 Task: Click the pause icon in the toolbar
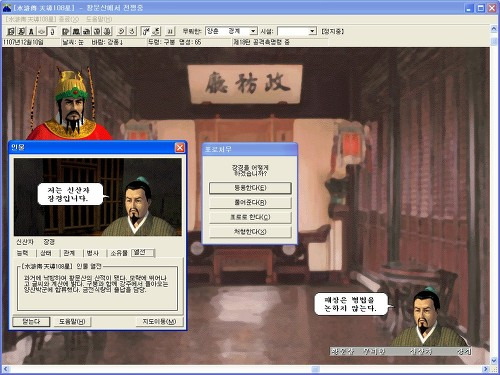coord(170,31)
